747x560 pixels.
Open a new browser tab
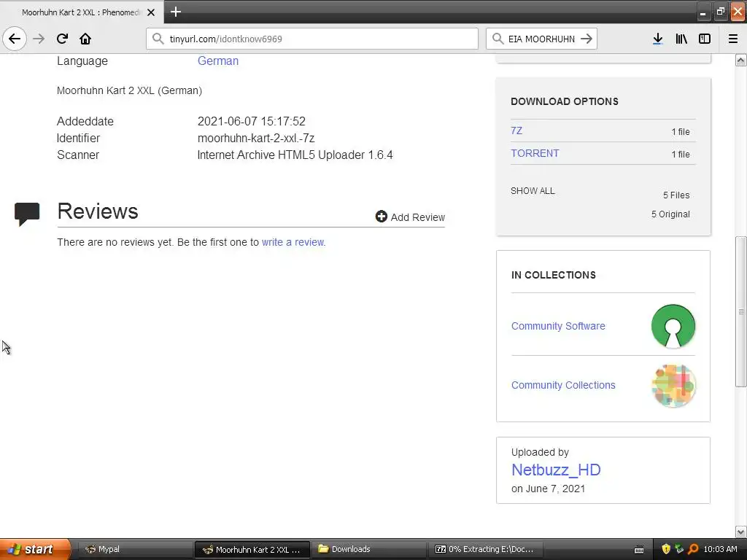(175, 12)
